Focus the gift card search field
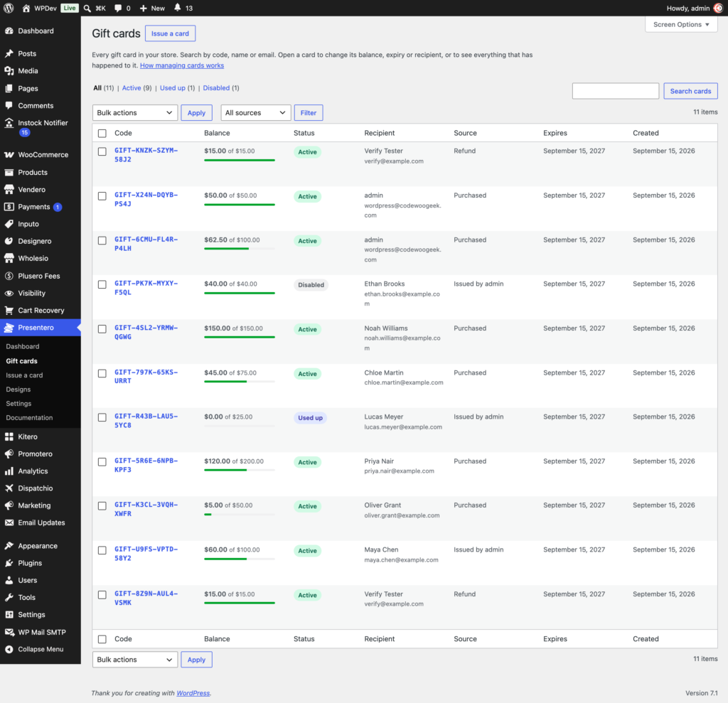Viewport: 728px width, 703px height. click(615, 91)
